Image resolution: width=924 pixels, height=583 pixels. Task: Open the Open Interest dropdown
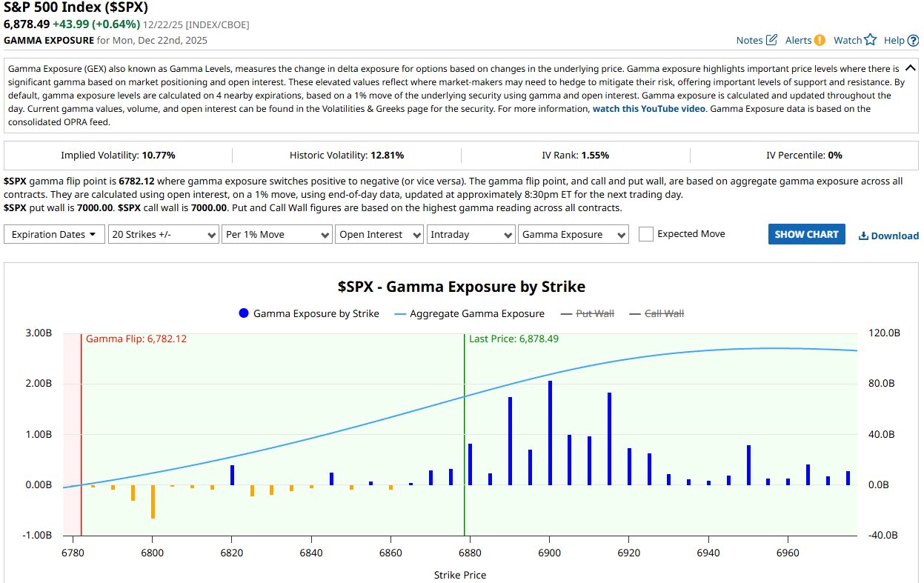coord(379,233)
